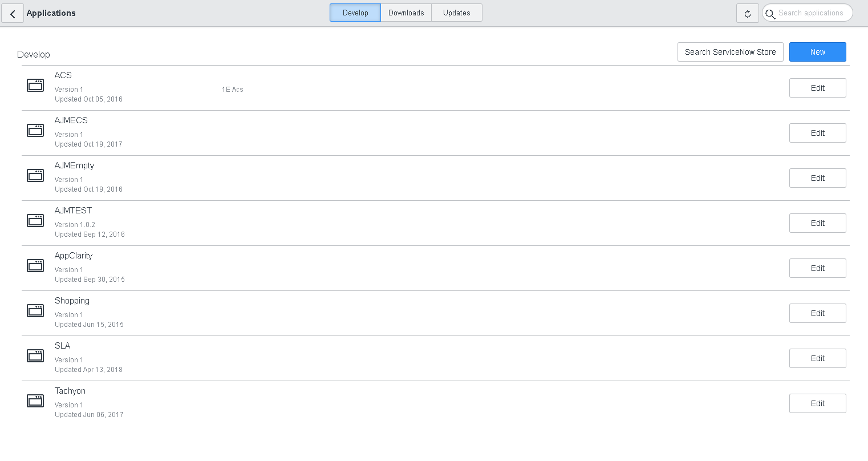Open the AJMTEST application icon
Screen dimensions: 868x461
[35, 220]
